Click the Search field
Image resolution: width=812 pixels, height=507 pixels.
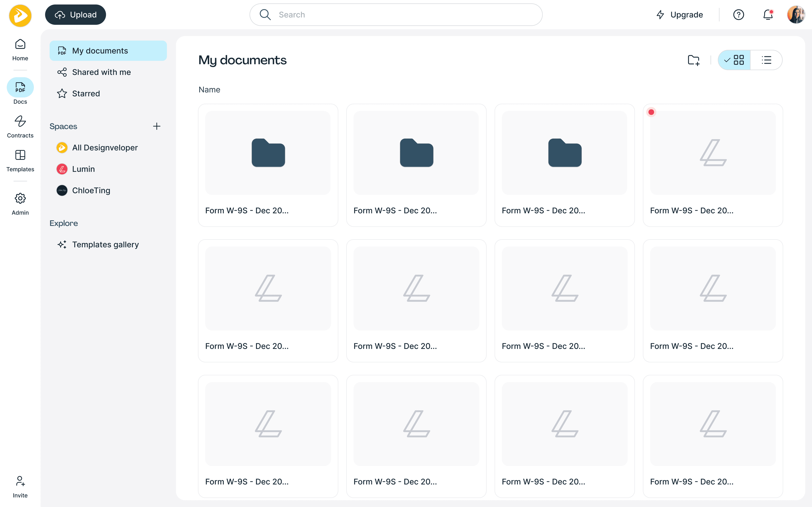[396, 15]
